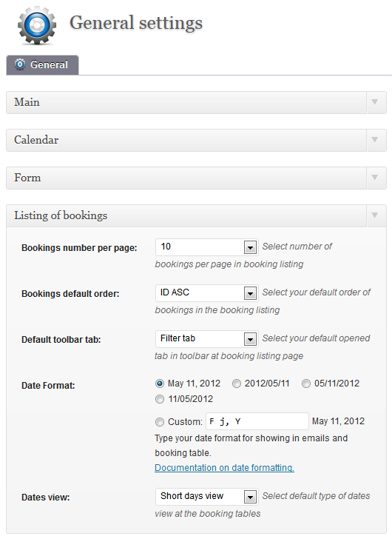The width and height of the screenshot is (392, 539).
Task: Select the 2012/05/11 date format
Action: (x=237, y=384)
